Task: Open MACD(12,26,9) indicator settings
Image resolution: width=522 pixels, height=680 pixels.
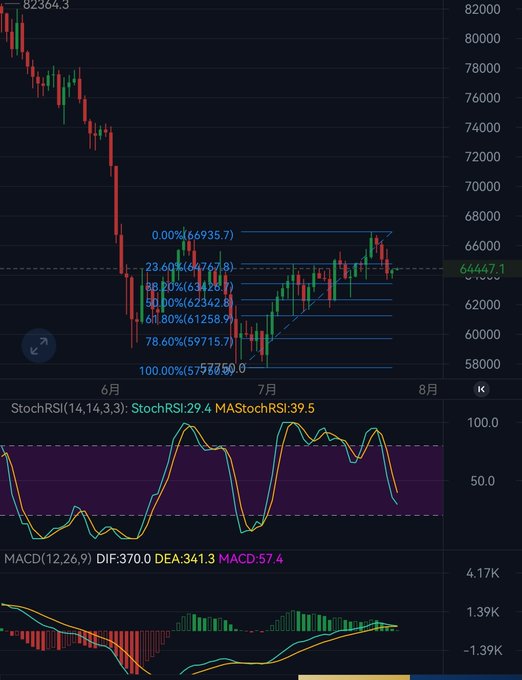Action: (x=48, y=559)
